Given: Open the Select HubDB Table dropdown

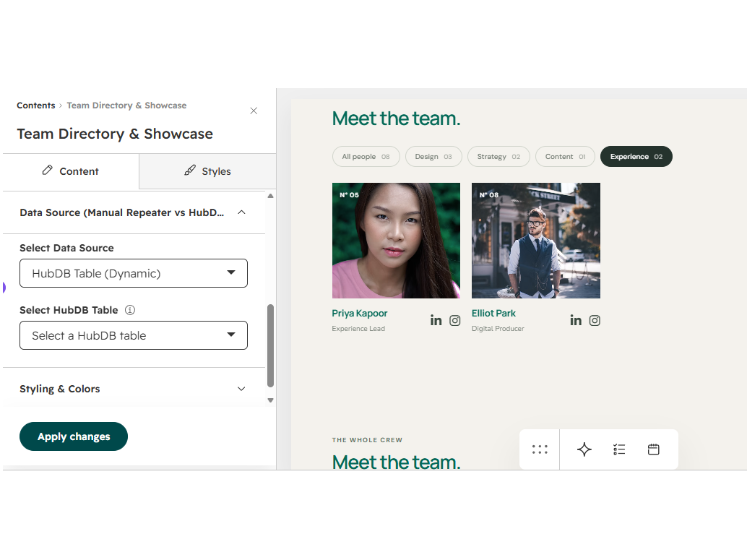Looking at the screenshot, I should tap(134, 335).
